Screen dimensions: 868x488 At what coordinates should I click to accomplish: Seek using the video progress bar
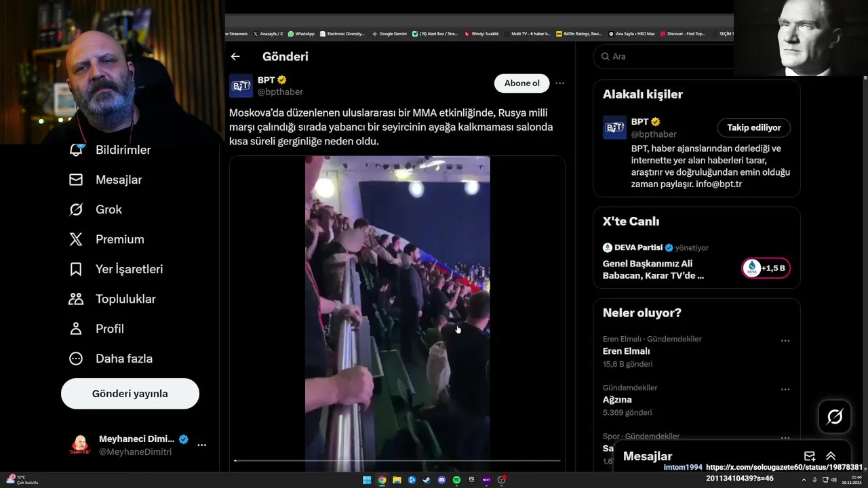tap(397, 461)
